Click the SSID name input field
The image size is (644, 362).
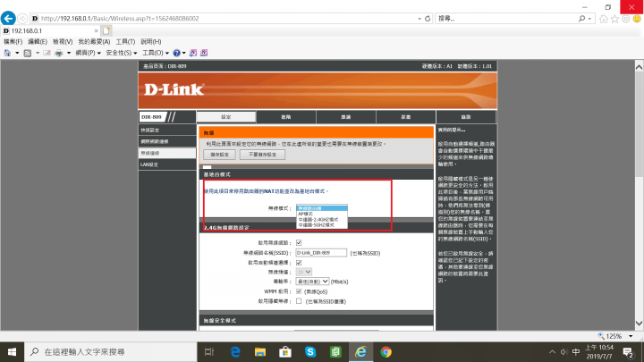click(x=321, y=253)
